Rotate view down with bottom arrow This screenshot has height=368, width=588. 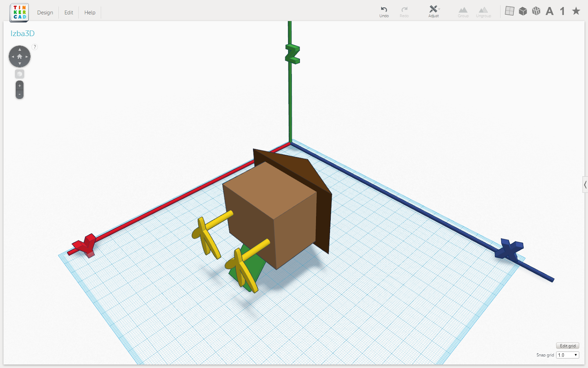[19, 64]
